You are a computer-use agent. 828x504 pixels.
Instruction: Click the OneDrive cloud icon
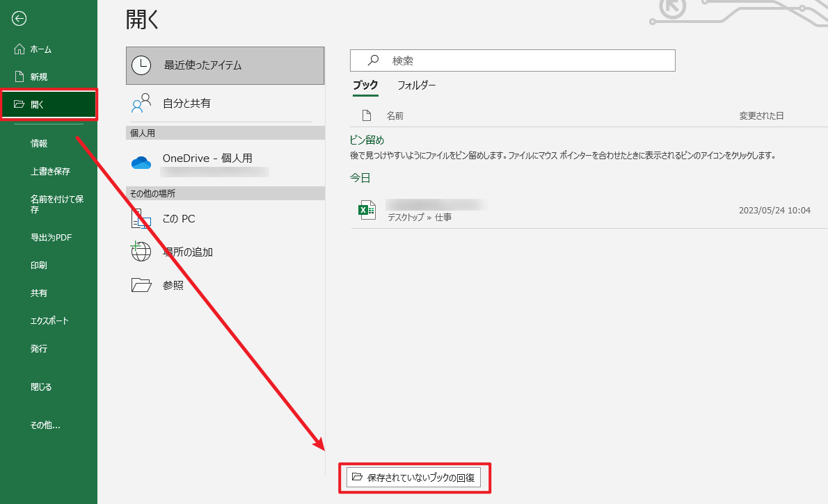click(x=141, y=163)
